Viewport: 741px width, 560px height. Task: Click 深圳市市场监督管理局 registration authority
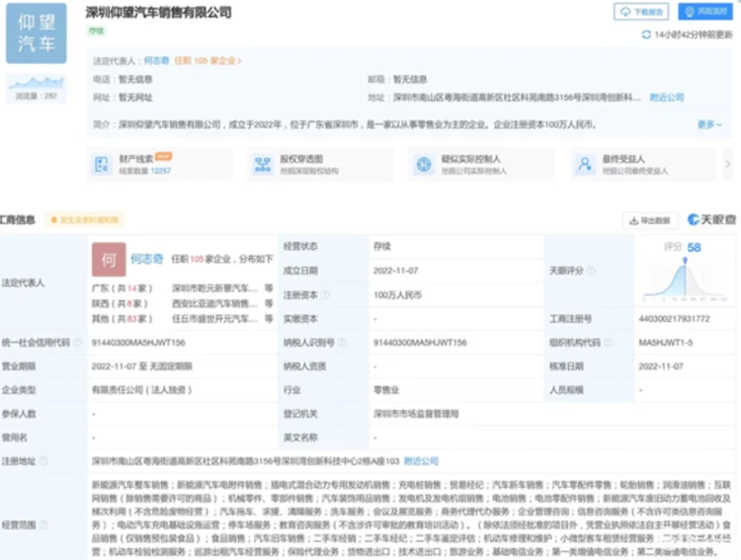pyautogui.click(x=416, y=414)
